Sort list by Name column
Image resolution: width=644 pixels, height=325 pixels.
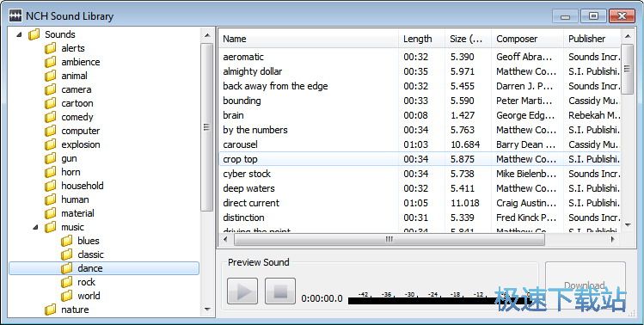(x=308, y=39)
